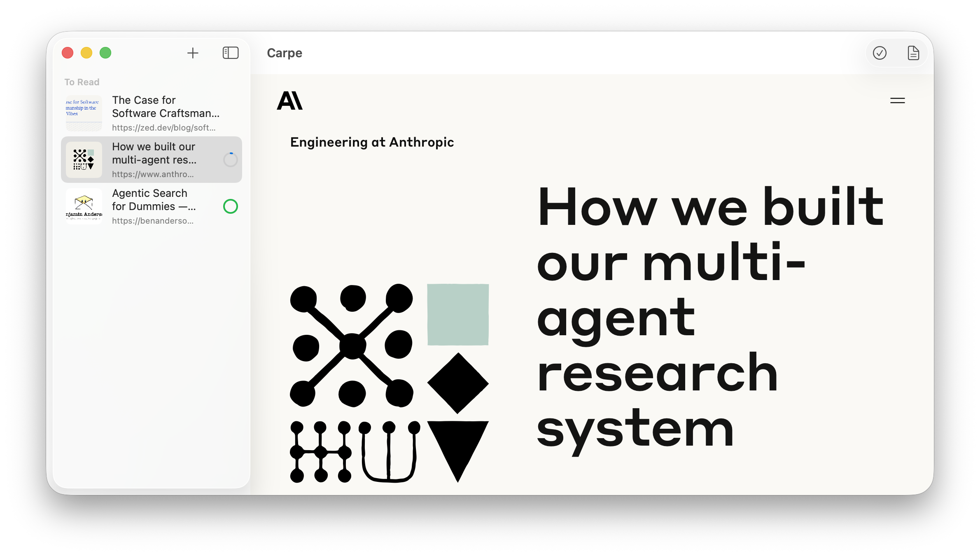
Task: Open The Case for Software Craftsmanship article
Action: click(152, 113)
